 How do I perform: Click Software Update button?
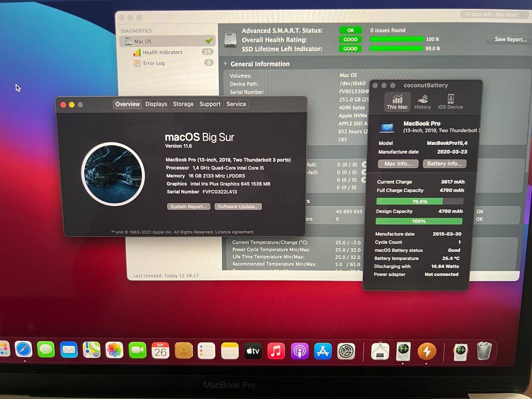click(x=238, y=207)
